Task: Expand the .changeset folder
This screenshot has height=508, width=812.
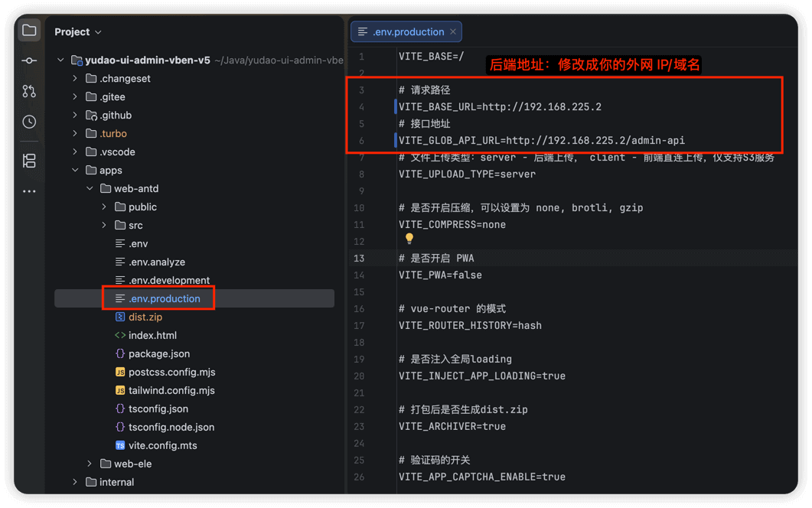Action: click(x=75, y=79)
